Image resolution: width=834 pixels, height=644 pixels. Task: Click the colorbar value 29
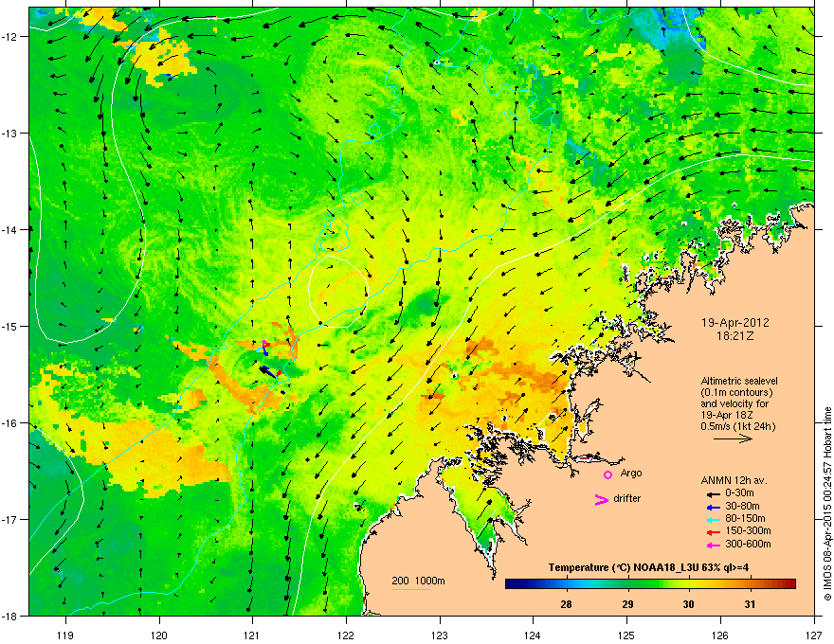[x=627, y=604]
